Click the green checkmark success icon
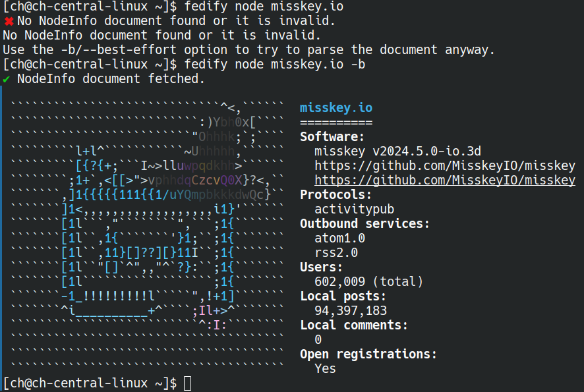 pos(7,79)
